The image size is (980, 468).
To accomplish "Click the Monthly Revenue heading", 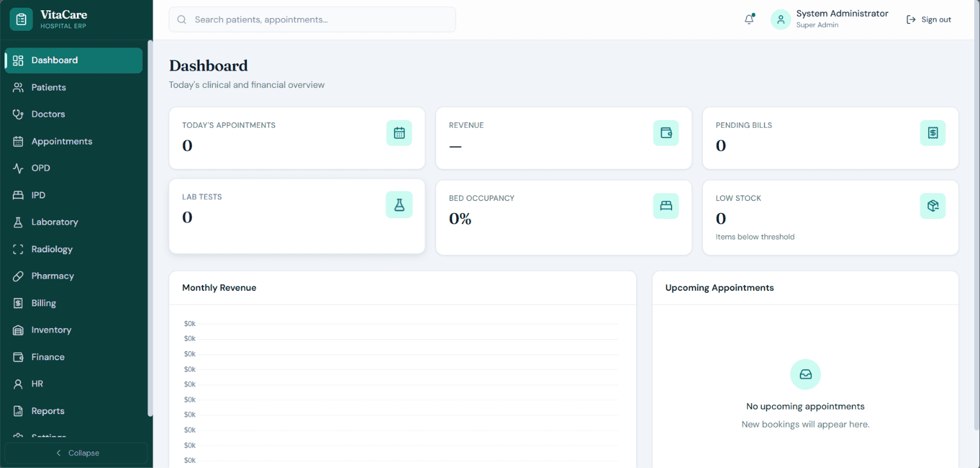I will pyautogui.click(x=219, y=288).
